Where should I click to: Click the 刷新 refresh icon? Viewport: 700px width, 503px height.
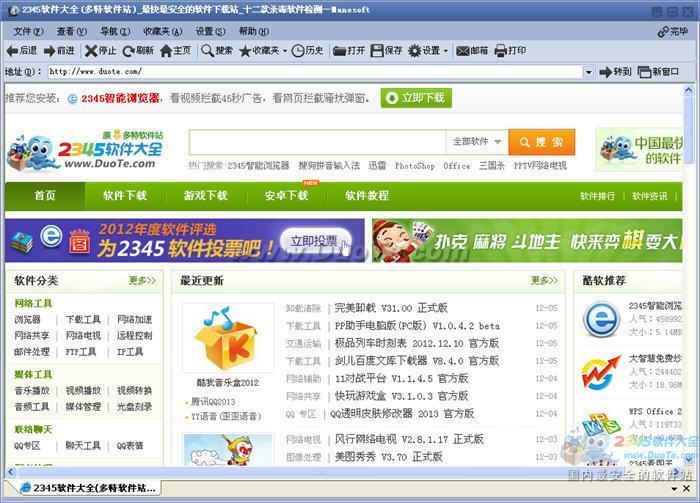pyautogui.click(x=128, y=50)
